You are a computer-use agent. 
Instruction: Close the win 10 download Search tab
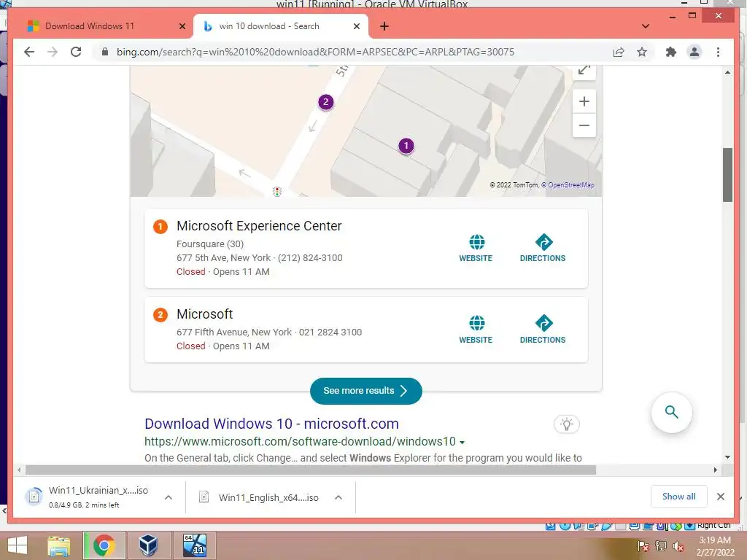pos(356,26)
